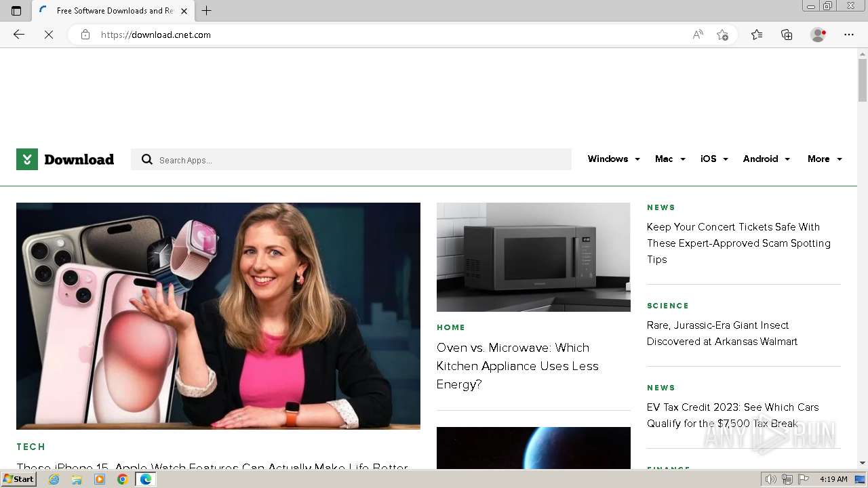This screenshot has height=488, width=868.
Task: Click the vertical scrollbar thumb
Action: point(863,80)
